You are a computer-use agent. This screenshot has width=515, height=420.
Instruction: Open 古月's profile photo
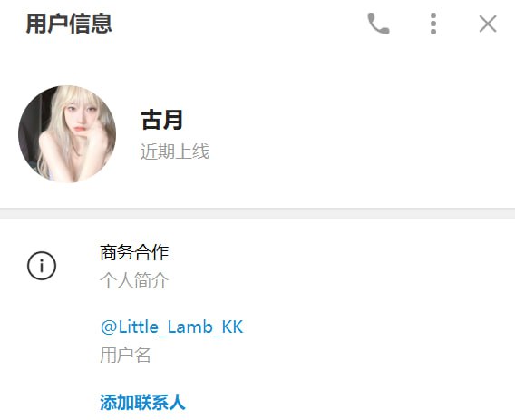pos(67,134)
